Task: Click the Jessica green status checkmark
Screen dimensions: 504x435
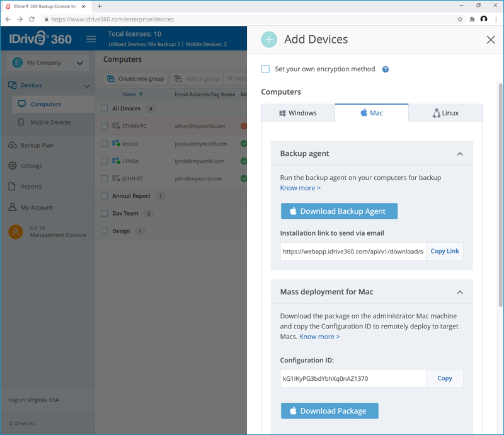Action: tap(244, 144)
